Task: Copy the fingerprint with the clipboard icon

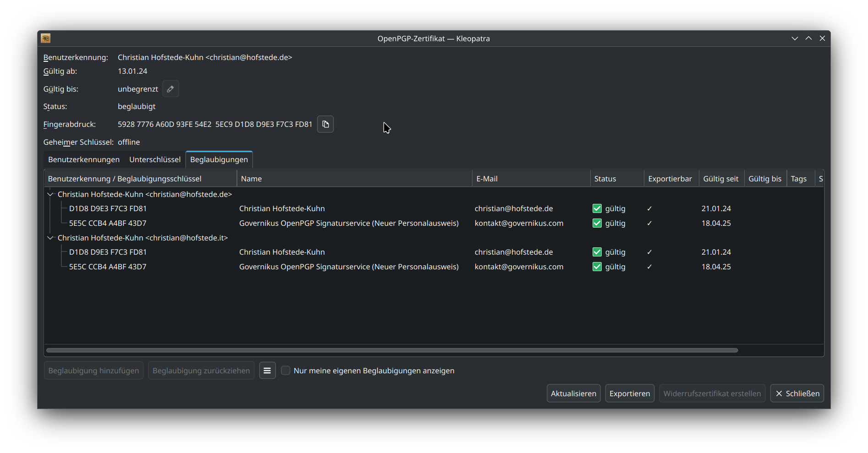Action: pyautogui.click(x=325, y=124)
